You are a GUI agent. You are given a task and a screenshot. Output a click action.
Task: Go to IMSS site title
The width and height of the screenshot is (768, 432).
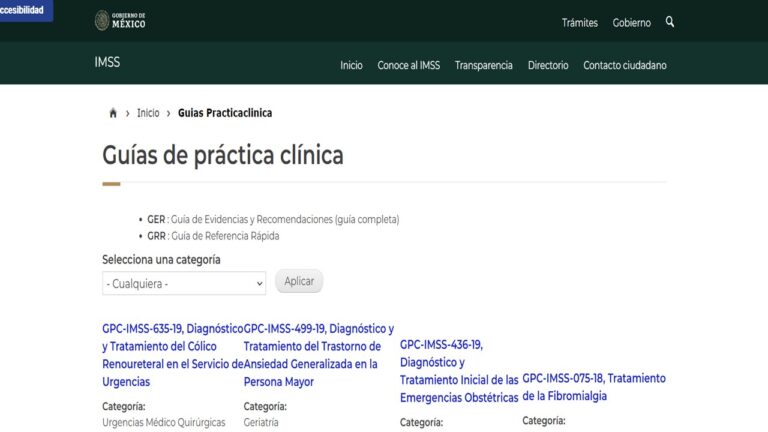point(107,62)
